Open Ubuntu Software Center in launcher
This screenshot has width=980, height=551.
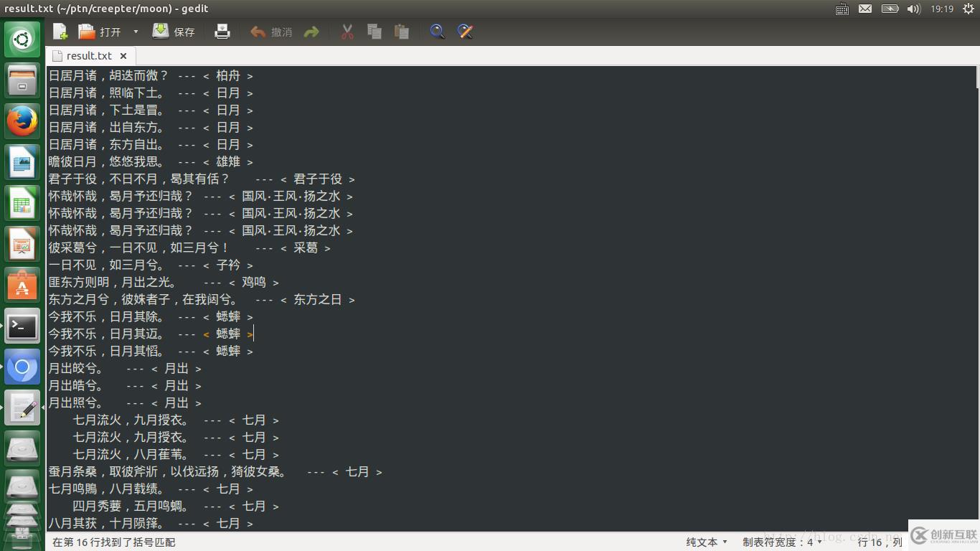[x=22, y=286]
